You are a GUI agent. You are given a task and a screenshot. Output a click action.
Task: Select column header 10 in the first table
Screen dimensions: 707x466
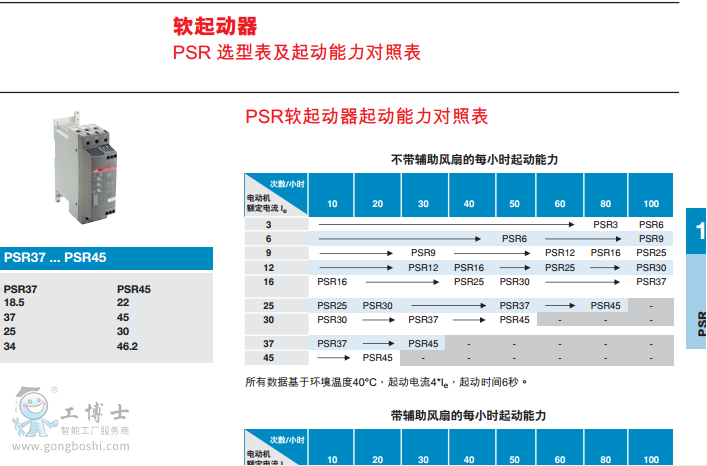[x=332, y=204]
